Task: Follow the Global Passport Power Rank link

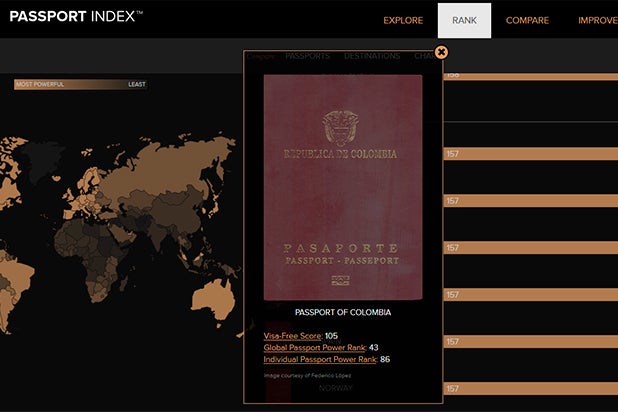Action: [314, 347]
